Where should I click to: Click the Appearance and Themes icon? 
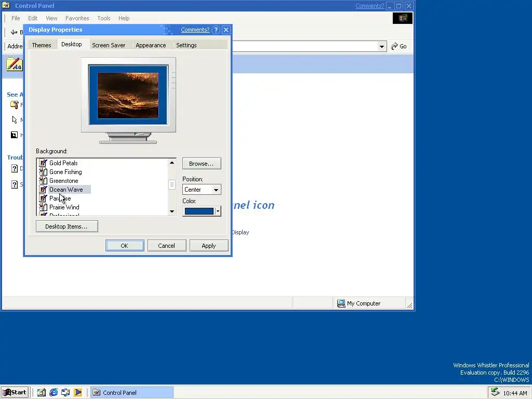tap(14, 64)
